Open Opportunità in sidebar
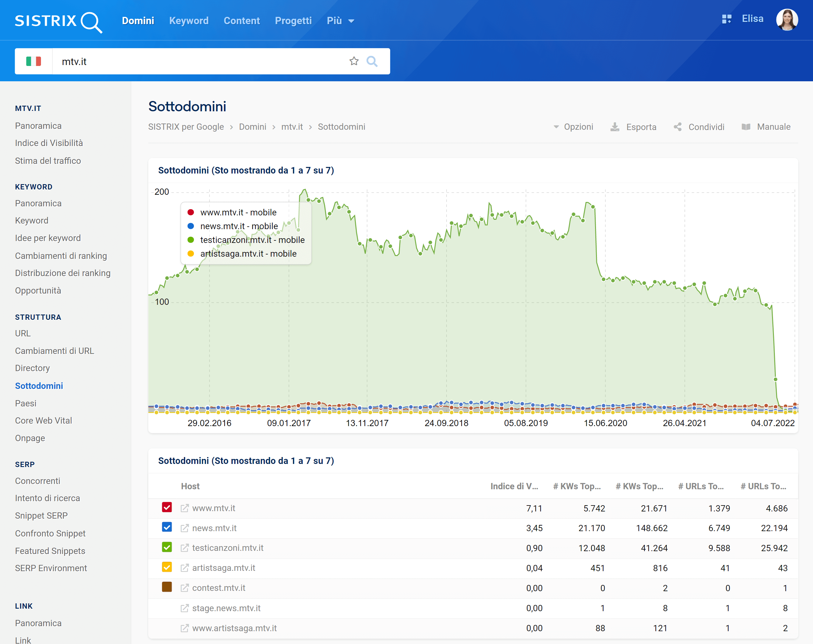Screen dimensions: 813x644 [x=38, y=291]
